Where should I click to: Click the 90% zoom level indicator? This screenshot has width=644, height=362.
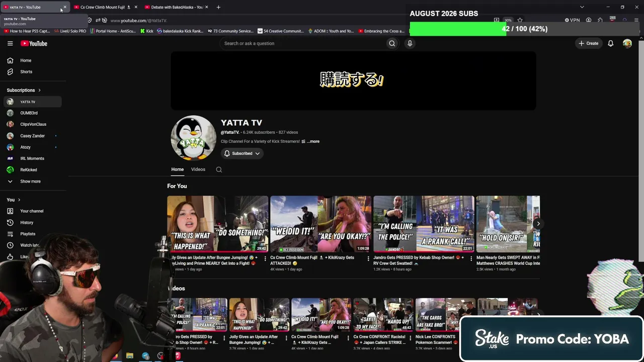[508, 21]
